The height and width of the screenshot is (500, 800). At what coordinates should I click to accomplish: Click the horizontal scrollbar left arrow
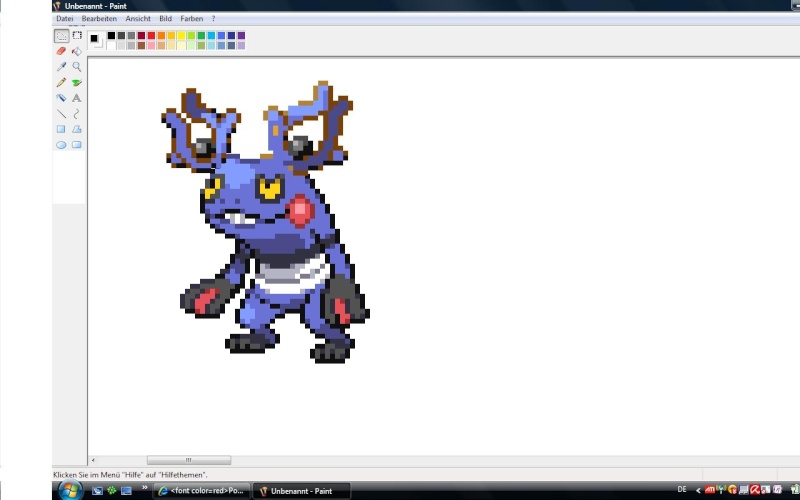point(93,460)
